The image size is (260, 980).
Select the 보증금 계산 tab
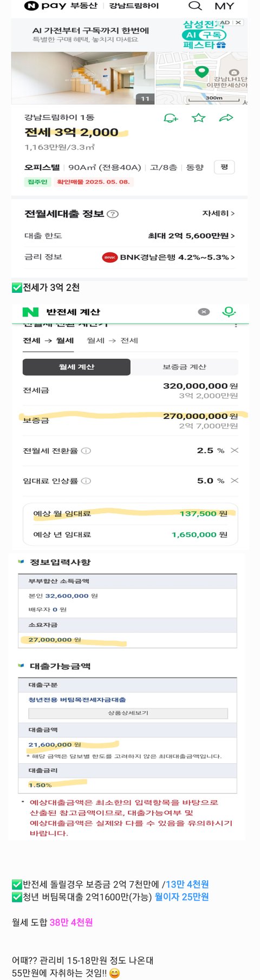[x=184, y=367]
